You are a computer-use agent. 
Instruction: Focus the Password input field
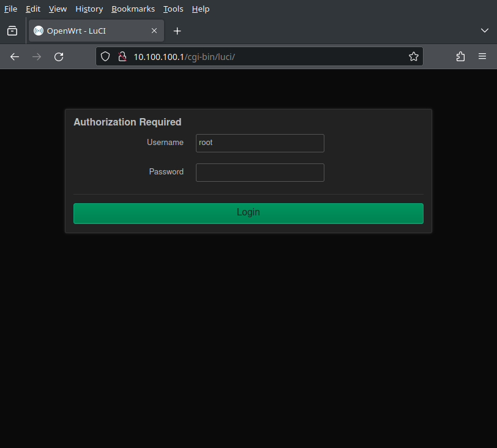(260, 173)
